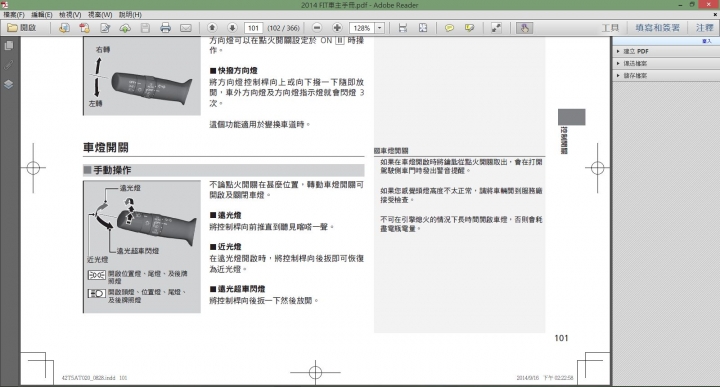Image resolution: width=720 pixels, height=387 pixels.
Task: Show page thumbnails panel in left sidebar
Action: (x=8, y=45)
